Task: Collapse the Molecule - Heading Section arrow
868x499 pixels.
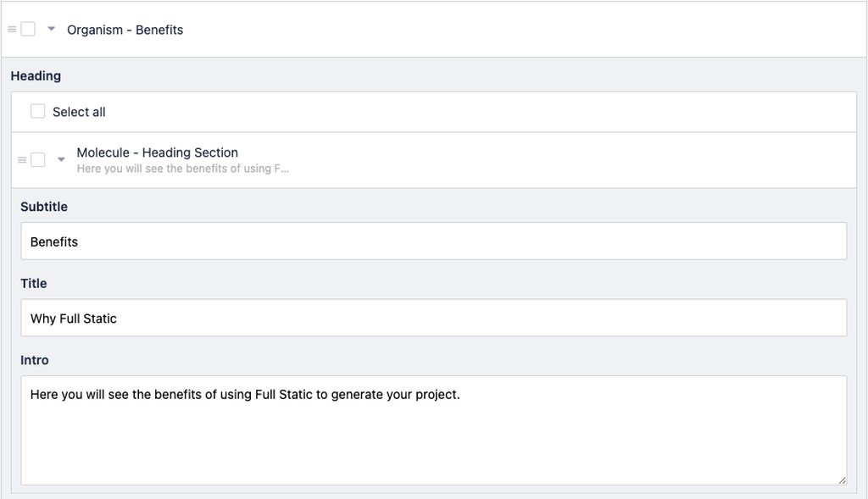Action: pyautogui.click(x=61, y=159)
